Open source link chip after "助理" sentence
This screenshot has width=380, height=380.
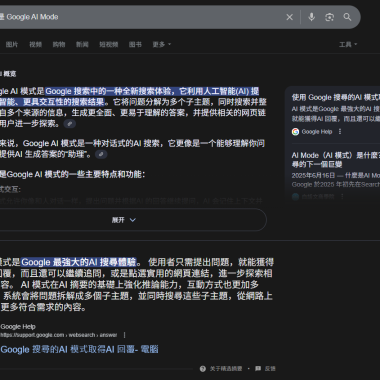101,154
